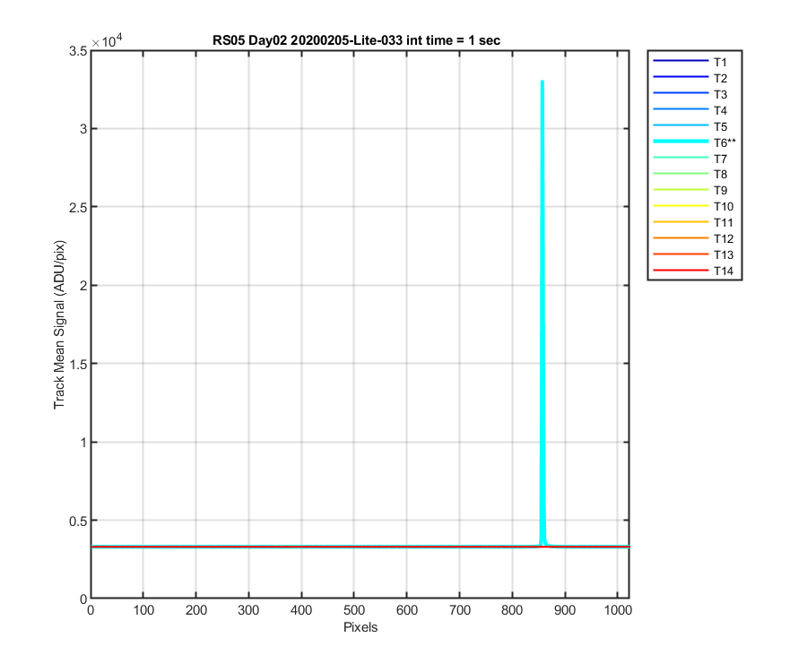Click the T7 legend line swatch
Screen dimensions: 807x672
tap(681, 158)
